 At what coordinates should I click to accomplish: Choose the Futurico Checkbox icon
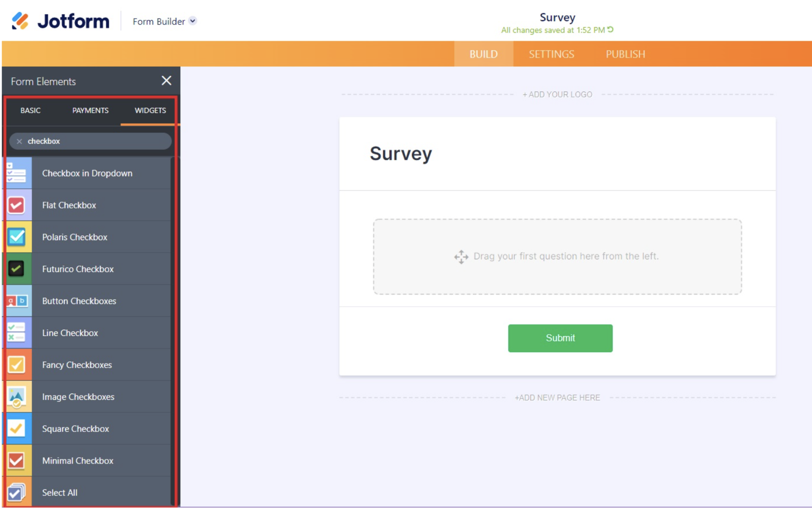[x=17, y=269]
